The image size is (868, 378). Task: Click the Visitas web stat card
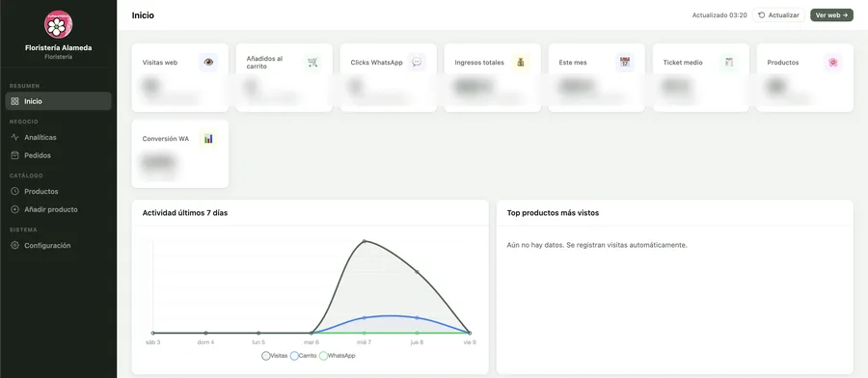click(x=180, y=77)
